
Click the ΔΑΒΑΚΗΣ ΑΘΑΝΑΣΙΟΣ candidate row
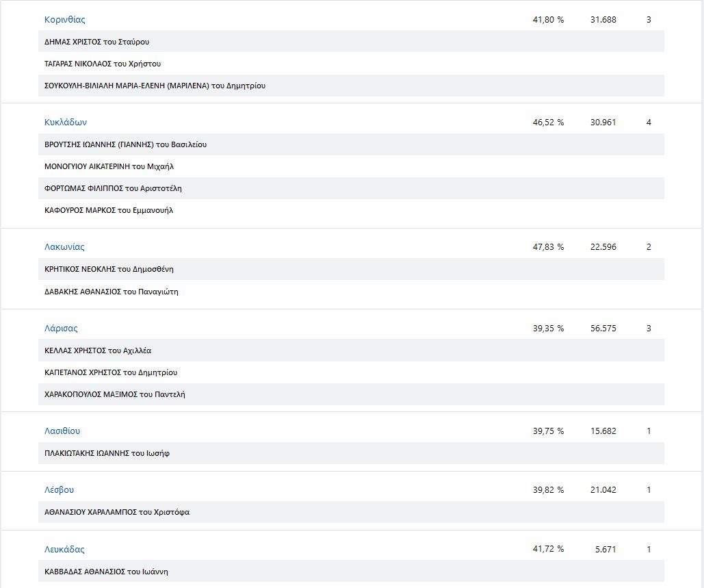click(111, 292)
